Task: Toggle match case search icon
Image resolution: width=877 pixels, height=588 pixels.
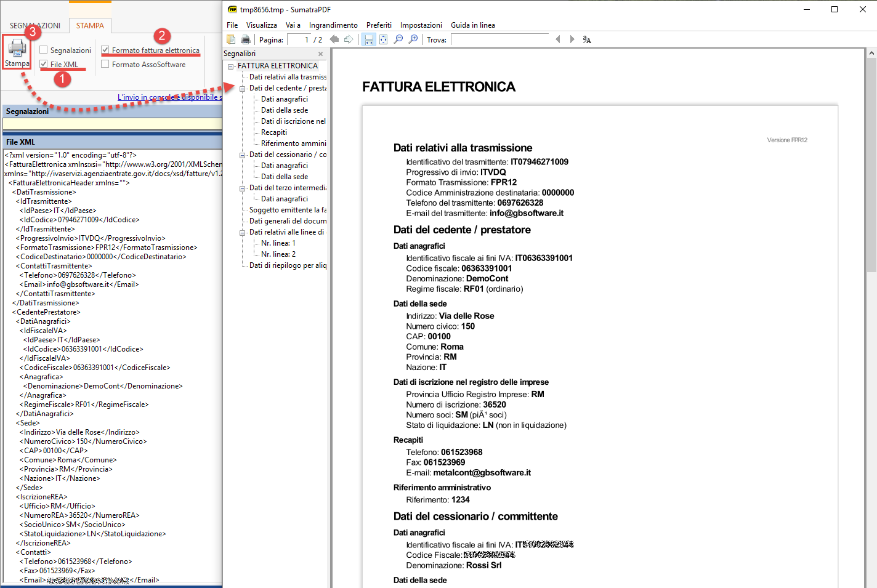Action: (x=587, y=39)
